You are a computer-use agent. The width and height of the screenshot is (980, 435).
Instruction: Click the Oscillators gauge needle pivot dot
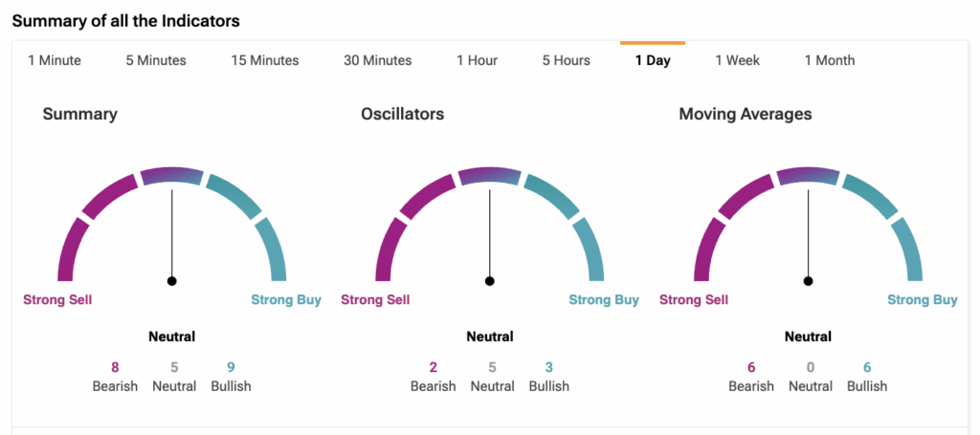tap(490, 281)
